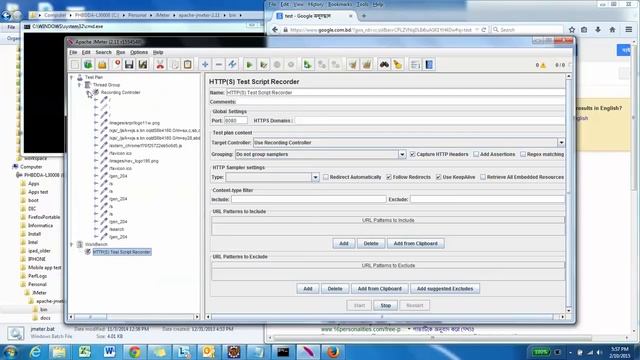
Task: Click the Clear All brooms icon
Action: click(367, 64)
